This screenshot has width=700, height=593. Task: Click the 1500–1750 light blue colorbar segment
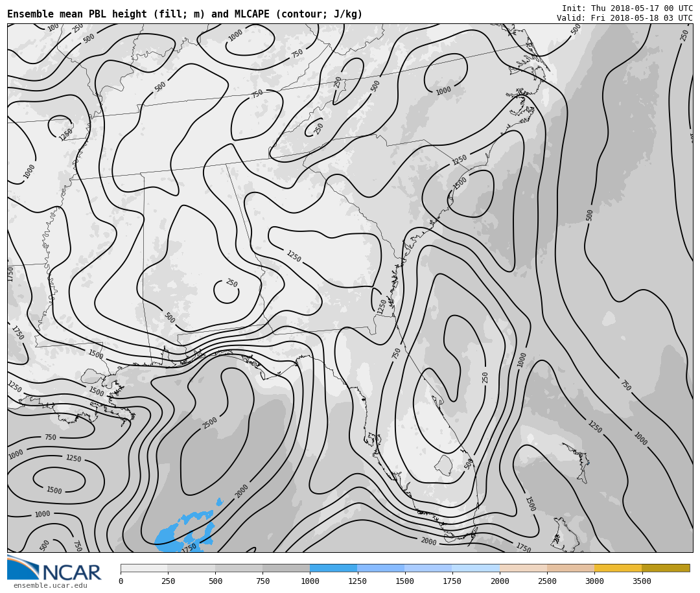click(428, 568)
